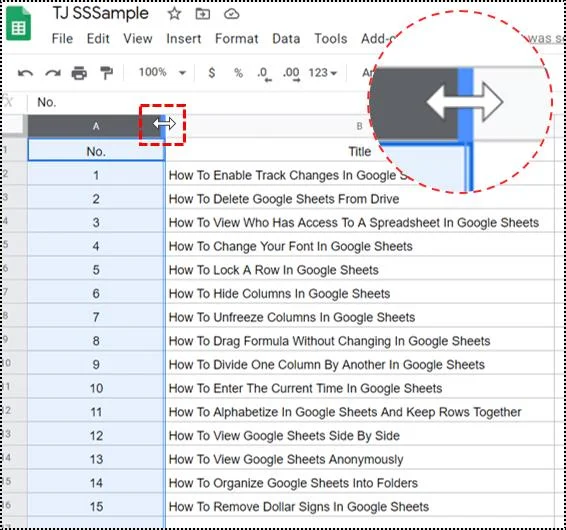Screen dimensions: 566x530
Task: Click the cloud saved status icon
Action: coord(231,14)
